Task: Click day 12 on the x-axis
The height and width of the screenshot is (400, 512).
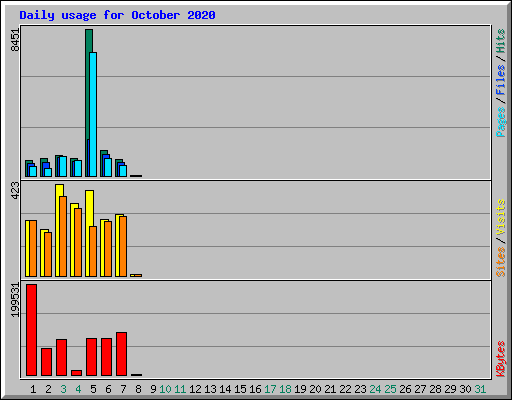Action: (195, 389)
